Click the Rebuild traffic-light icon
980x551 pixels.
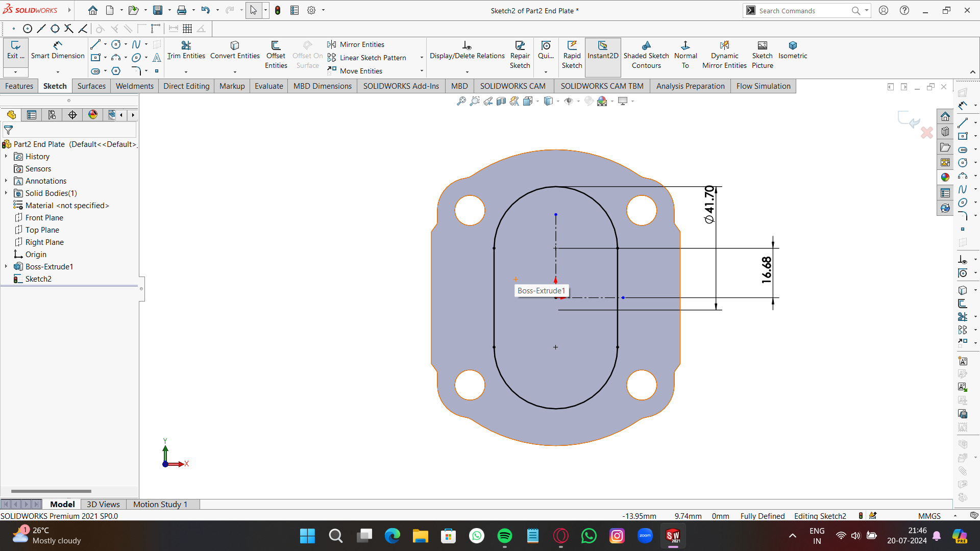click(278, 10)
